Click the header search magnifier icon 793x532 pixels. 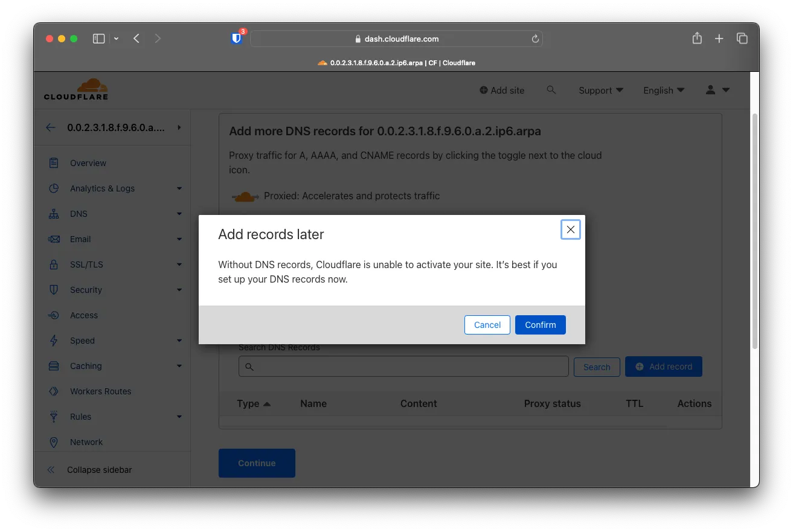pos(551,90)
